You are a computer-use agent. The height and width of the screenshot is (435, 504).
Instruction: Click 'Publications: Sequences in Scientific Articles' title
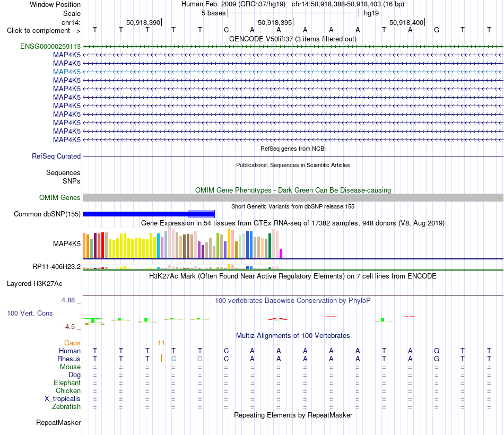293,165
